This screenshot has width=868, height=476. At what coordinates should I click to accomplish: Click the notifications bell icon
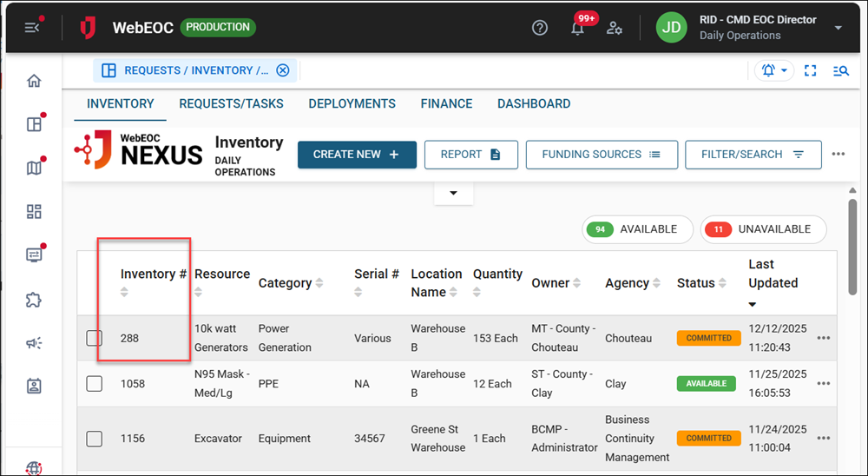(x=577, y=28)
